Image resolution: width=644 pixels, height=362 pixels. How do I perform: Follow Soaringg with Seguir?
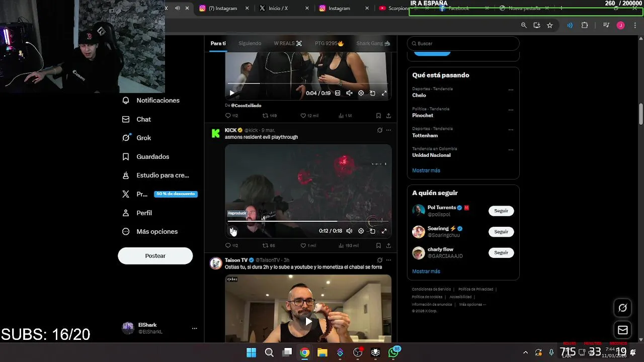(x=501, y=232)
